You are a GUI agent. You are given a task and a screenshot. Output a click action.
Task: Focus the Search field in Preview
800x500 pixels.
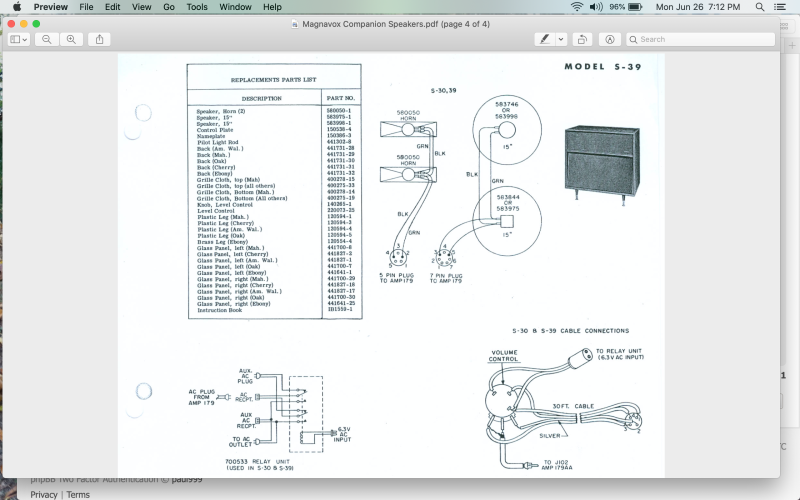coord(701,39)
